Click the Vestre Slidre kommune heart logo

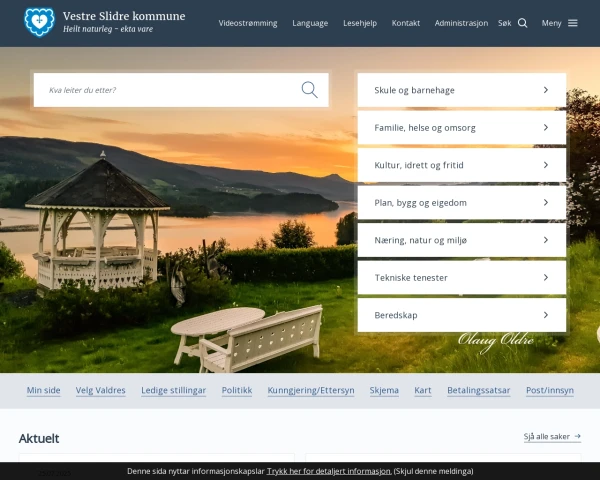39,22
